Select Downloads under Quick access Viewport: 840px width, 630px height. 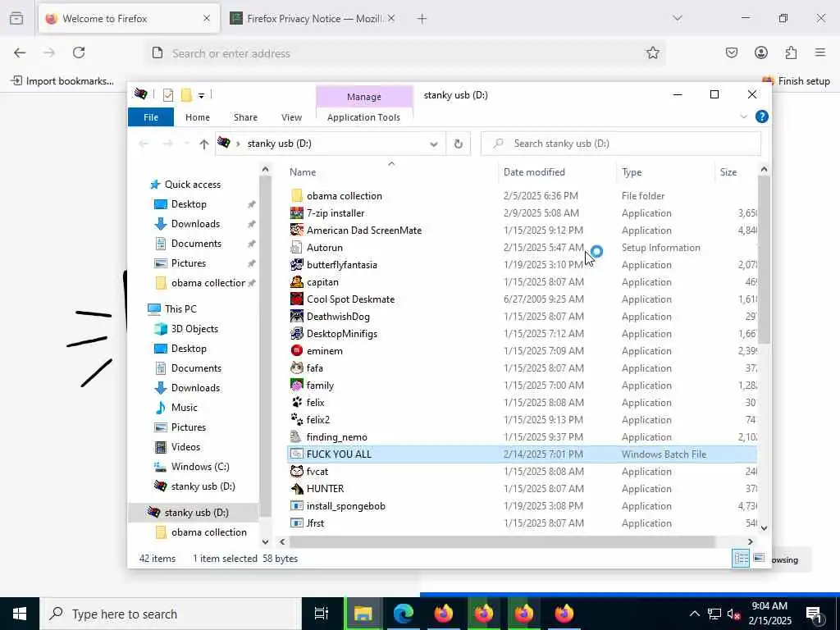tap(195, 224)
